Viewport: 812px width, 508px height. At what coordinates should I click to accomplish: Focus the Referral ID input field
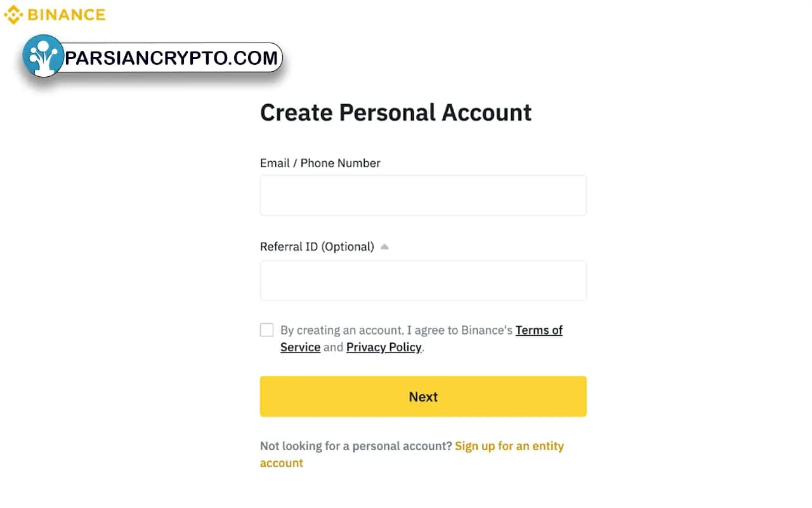(x=423, y=280)
